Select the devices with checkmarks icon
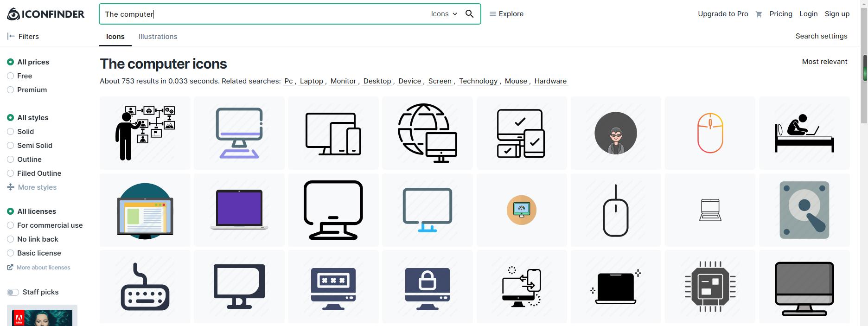Image resolution: width=868 pixels, height=326 pixels. (522, 133)
